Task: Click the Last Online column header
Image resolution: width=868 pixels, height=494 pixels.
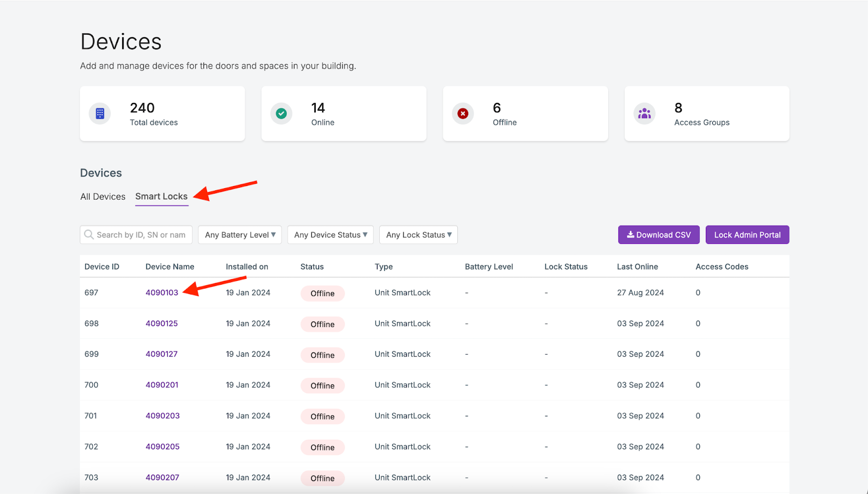Action: (637, 267)
